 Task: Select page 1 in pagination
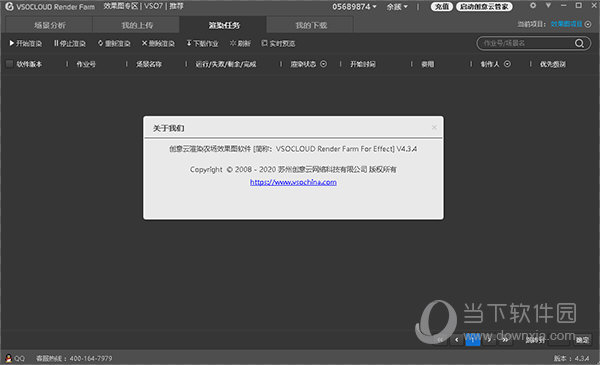click(x=473, y=340)
